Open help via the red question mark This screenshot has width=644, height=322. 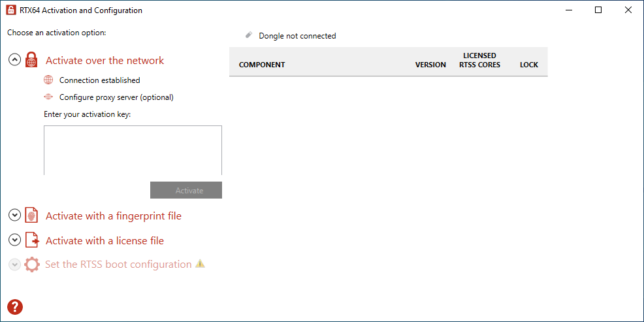coord(15,307)
